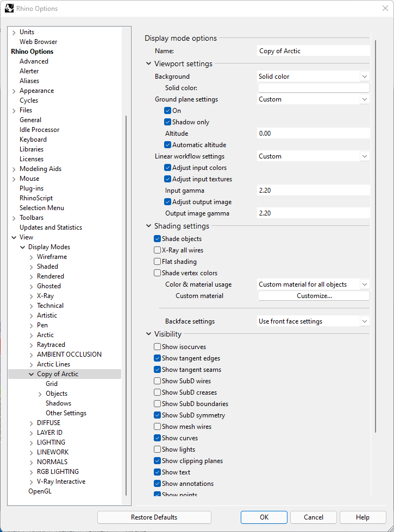Select V-Ray Interactive display mode
This screenshot has height=532, width=394.
tap(61, 482)
